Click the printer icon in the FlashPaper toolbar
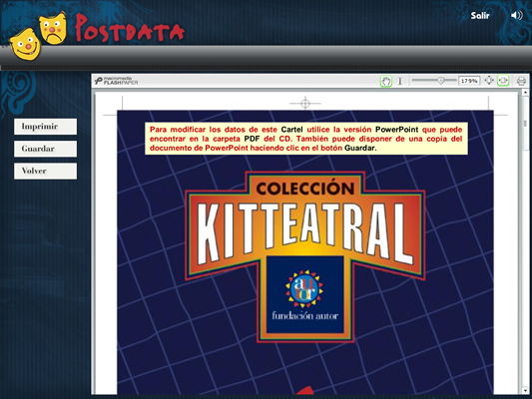Screen dimensions: 532x399 (x=521, y=81)
